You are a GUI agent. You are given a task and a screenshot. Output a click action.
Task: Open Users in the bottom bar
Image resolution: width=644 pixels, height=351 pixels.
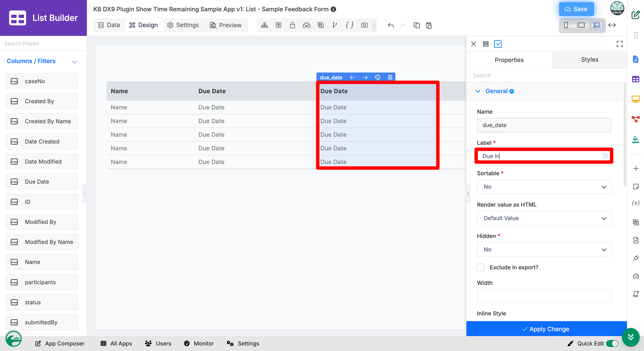pyautogui.click(x=158, y=344)
